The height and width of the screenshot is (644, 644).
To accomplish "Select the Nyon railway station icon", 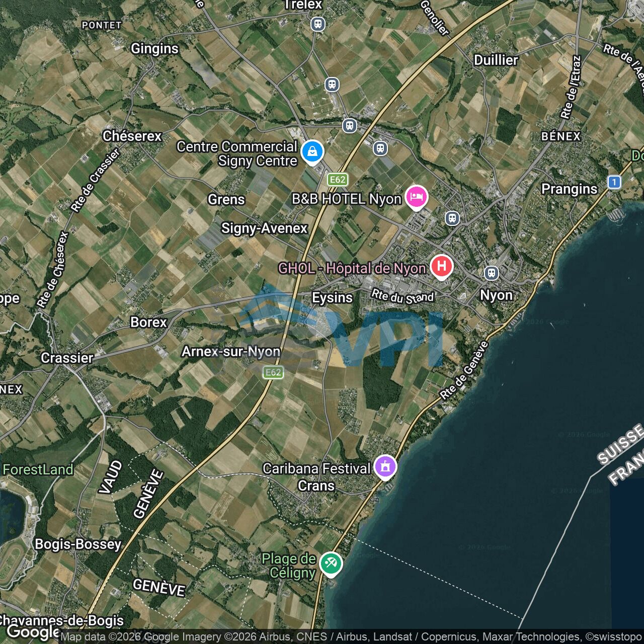I will (492, 273).
